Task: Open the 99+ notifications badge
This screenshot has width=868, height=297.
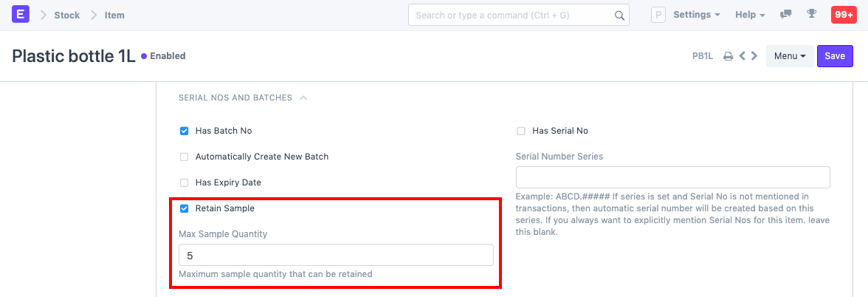Action: [843, 15]
